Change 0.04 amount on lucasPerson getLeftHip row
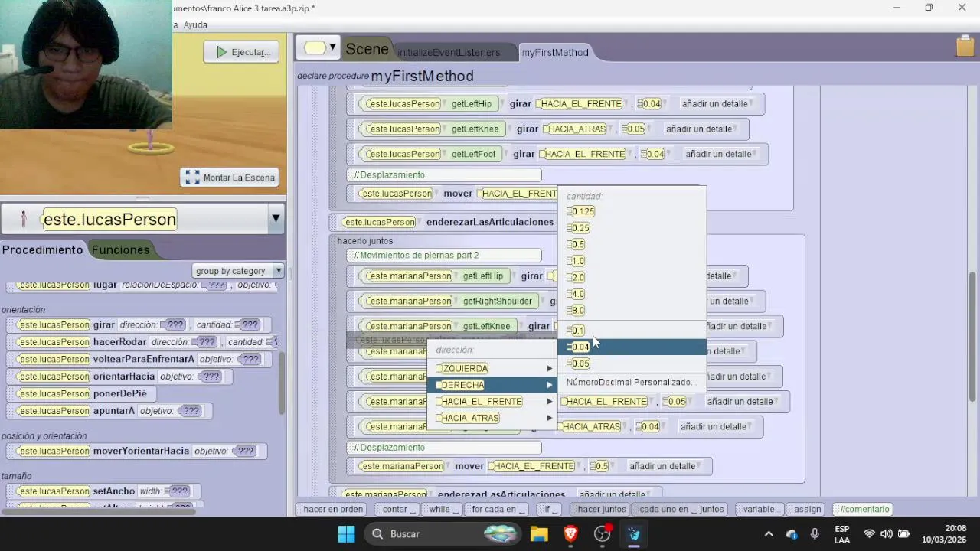The width and height of the screenshot is (980, 551). pyautogui.click(x=649, y=104)
